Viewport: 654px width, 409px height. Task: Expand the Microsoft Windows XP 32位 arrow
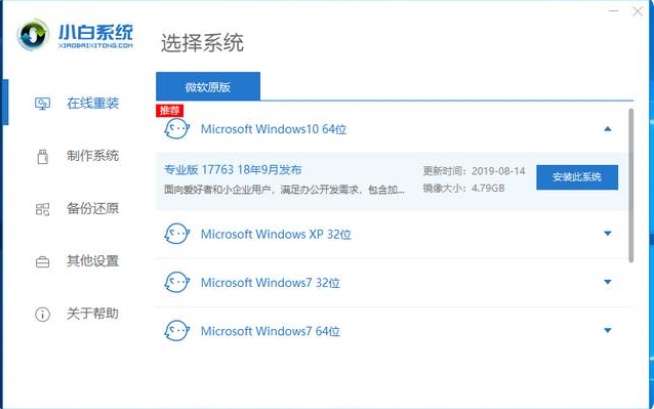tap(607, 234)
